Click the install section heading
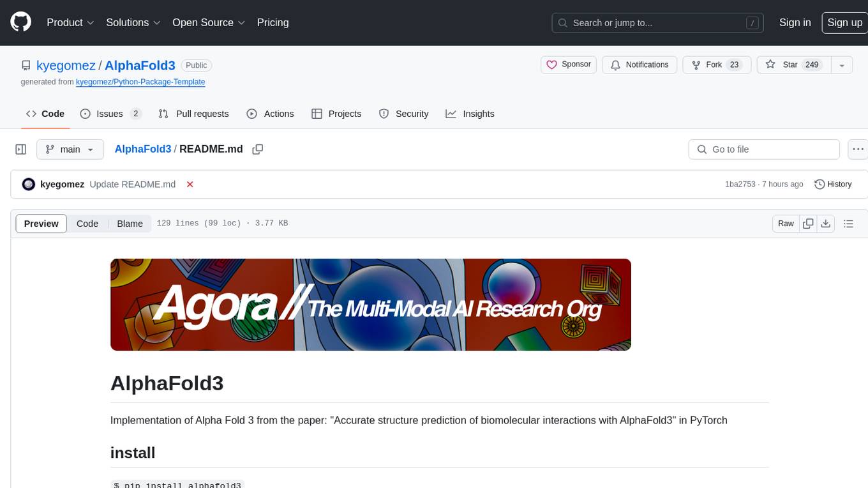 pos(133,453)
